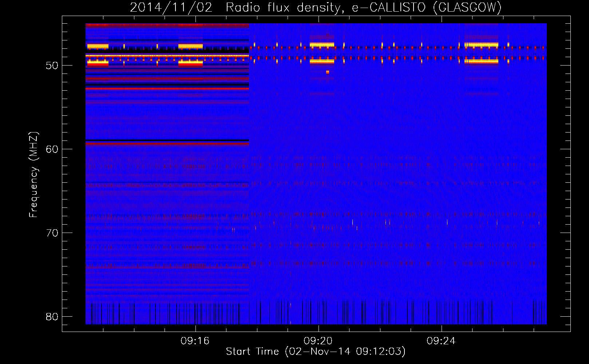Click the 09:20 time tick label

tap(318, 341)
